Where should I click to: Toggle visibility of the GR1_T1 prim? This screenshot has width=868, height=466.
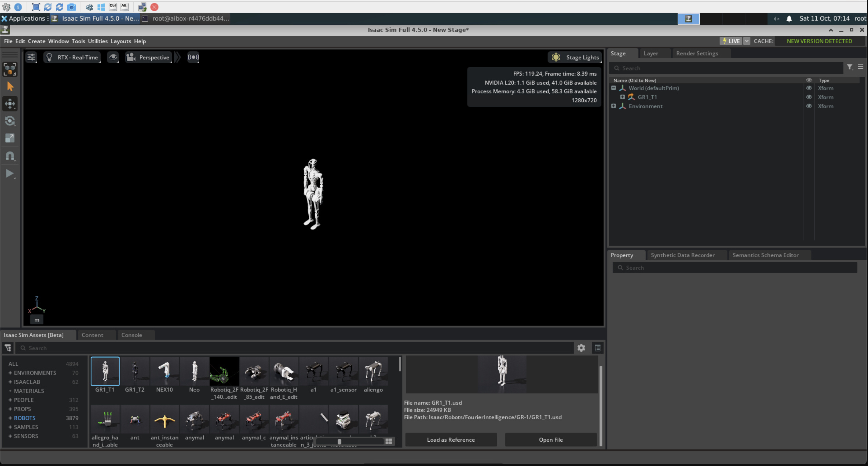click(x=809, y=97)
